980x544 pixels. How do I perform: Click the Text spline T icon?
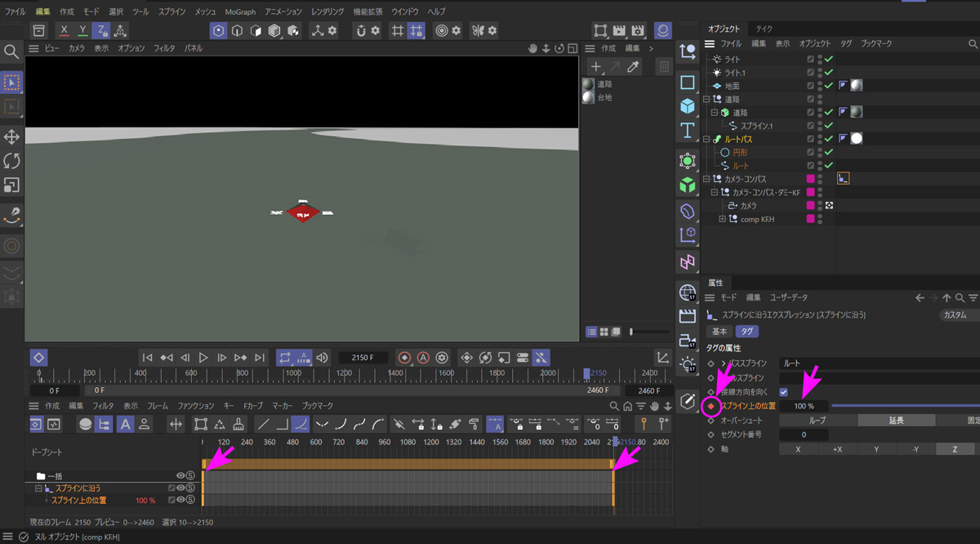(688, 130)
